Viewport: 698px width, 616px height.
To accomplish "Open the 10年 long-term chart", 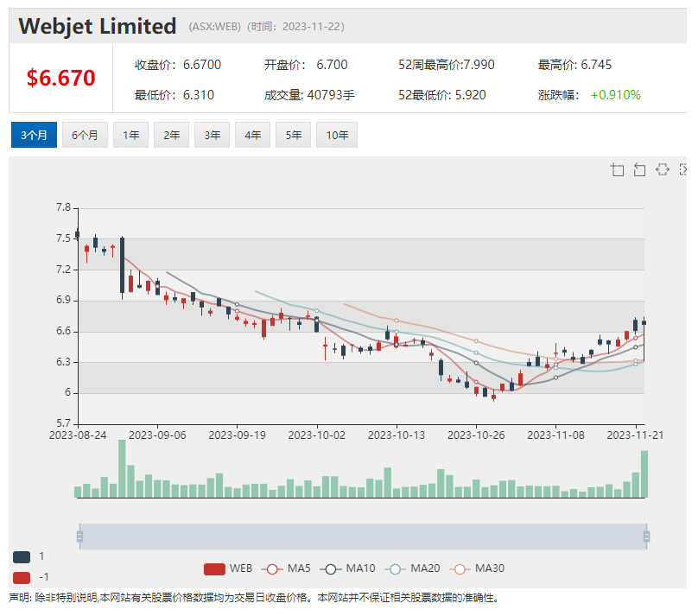I will coord(336,135).
